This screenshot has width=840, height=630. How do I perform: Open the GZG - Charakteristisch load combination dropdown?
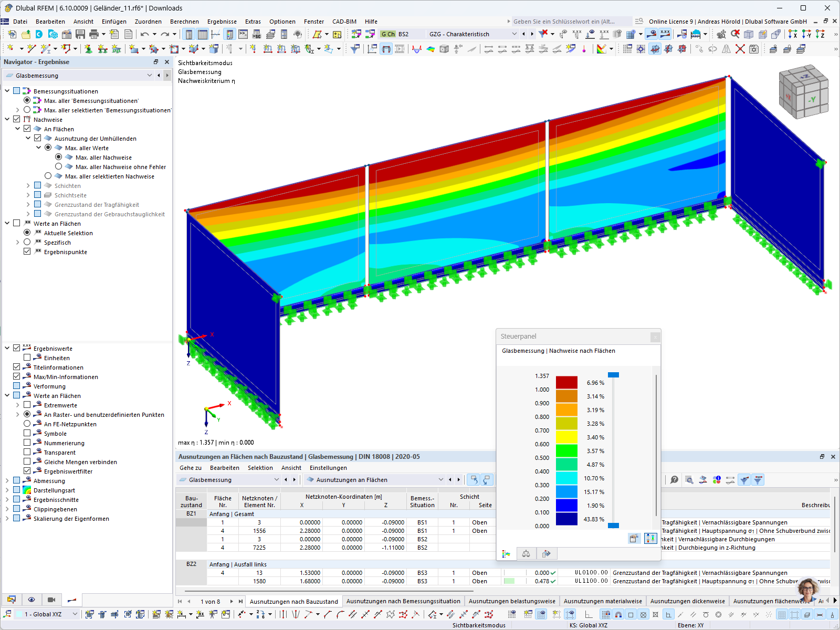pyautogui.click(x=513, y=34)
